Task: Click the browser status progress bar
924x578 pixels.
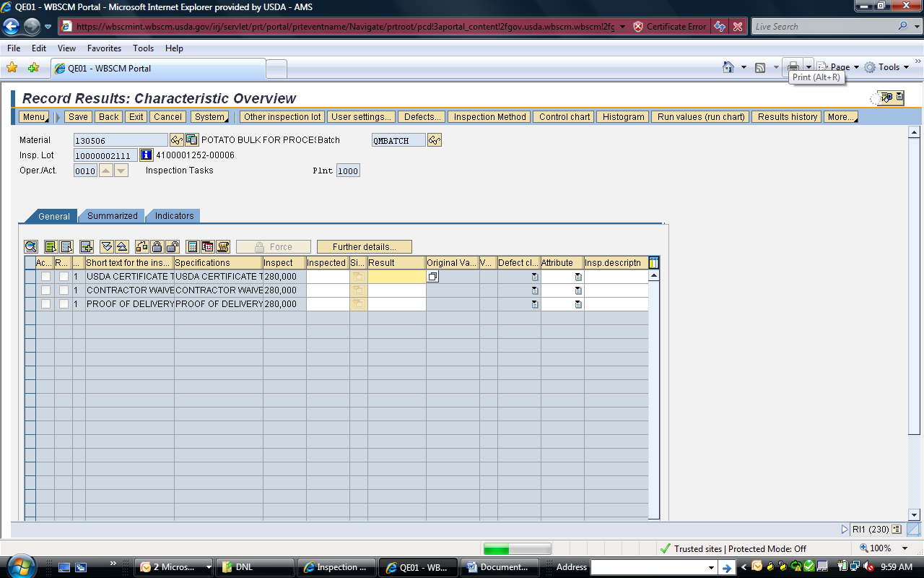Action: [517, 549]
